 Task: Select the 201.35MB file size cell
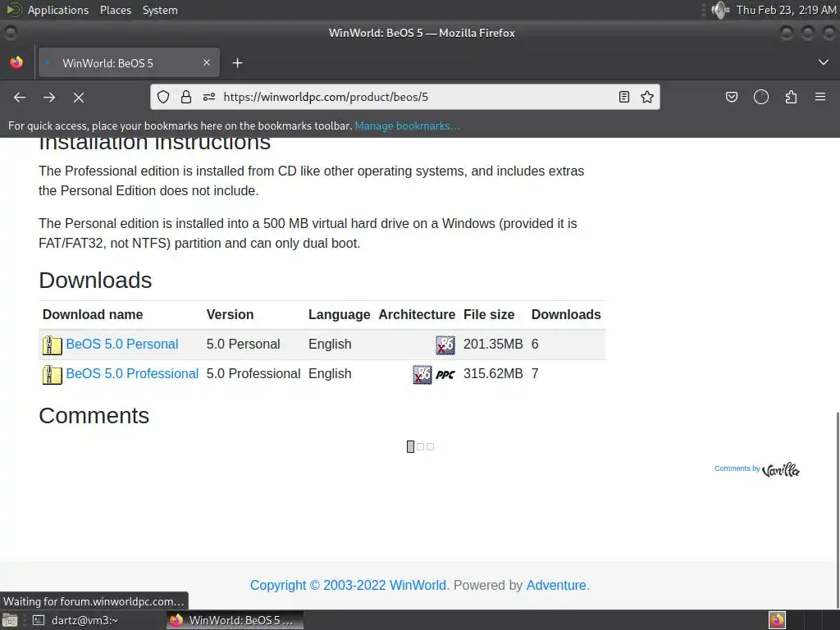[x=493, y=344]
